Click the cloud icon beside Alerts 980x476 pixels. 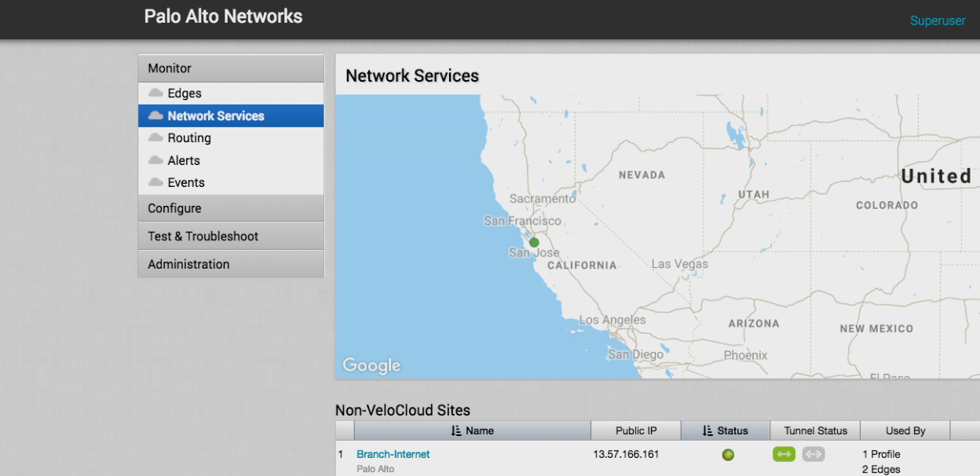pyautogui.click(x=155, y=160)
